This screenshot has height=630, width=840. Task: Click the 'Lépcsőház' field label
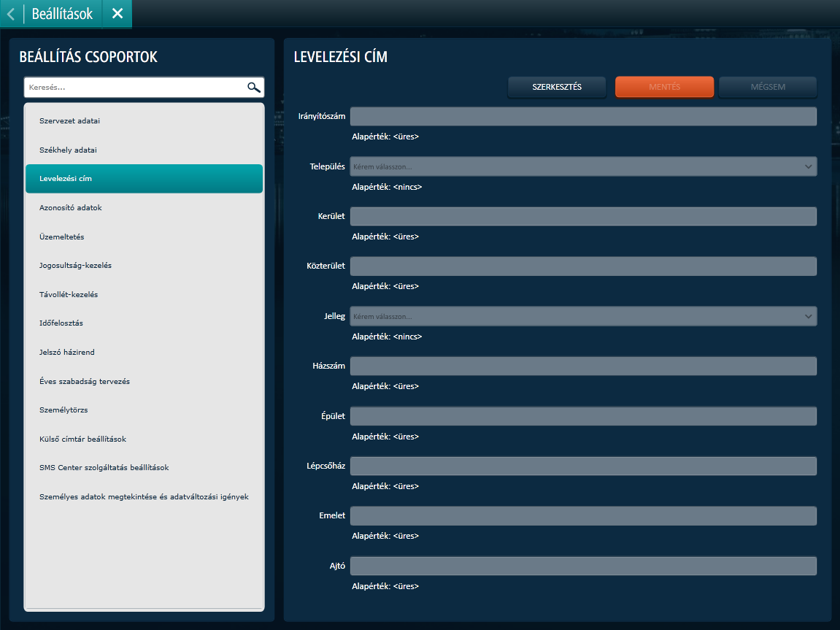(x=325, y=466)
